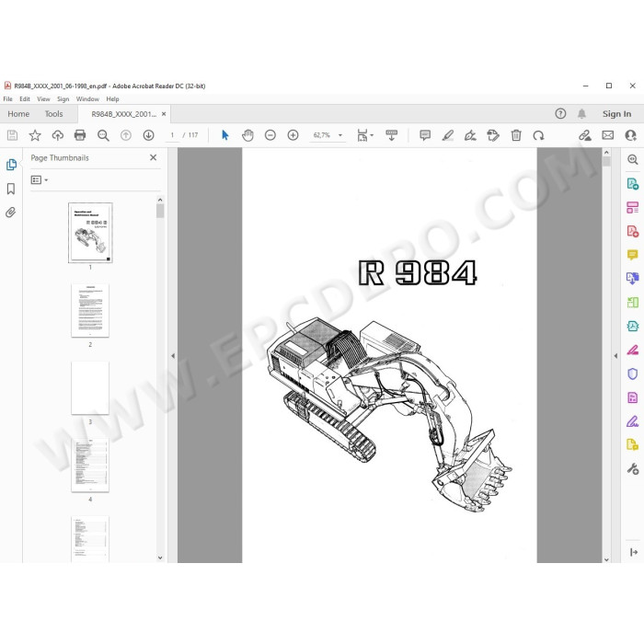Viewport: 644px width, 644px height.
Task: Open the Edit menu
Action: (25, 99)
